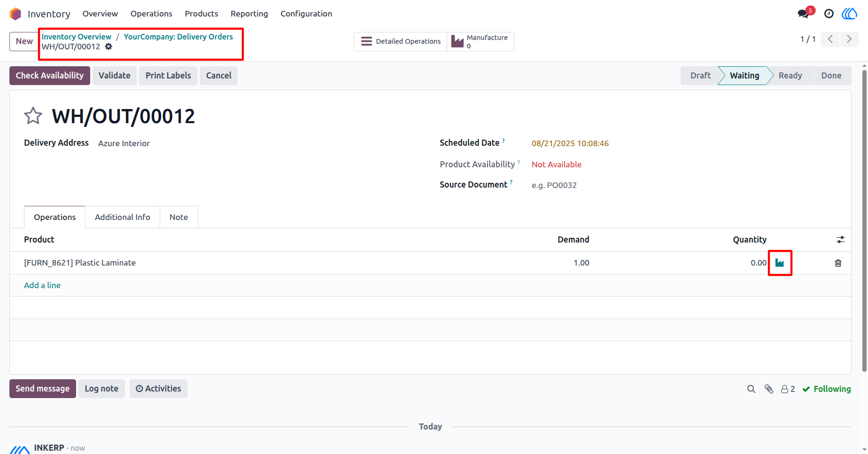The image size is (868, 454).
Task: Open the Detailed Operations smart button
Action: [x=401, y=41]
